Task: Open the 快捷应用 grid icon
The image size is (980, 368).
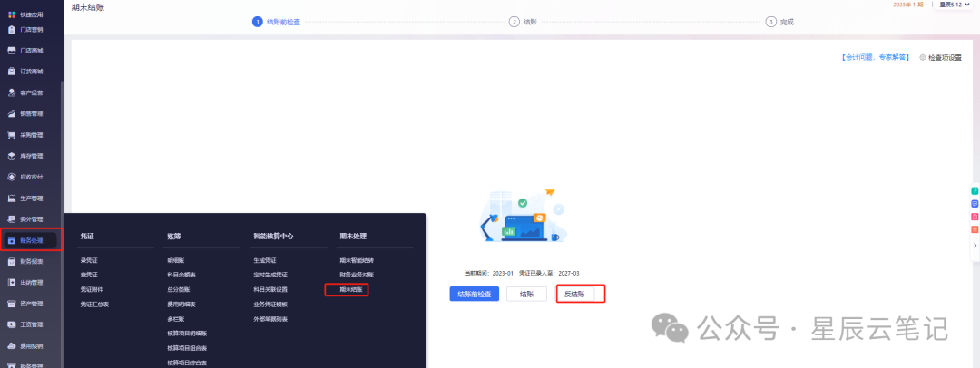Action: click(x=11, y=14)
